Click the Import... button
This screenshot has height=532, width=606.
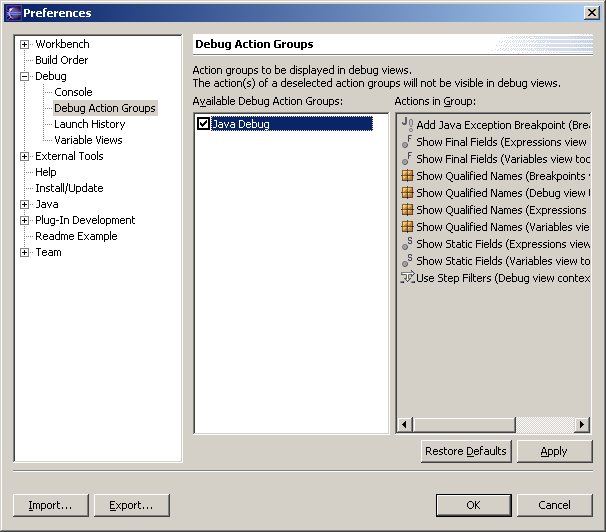click(50, 505)
